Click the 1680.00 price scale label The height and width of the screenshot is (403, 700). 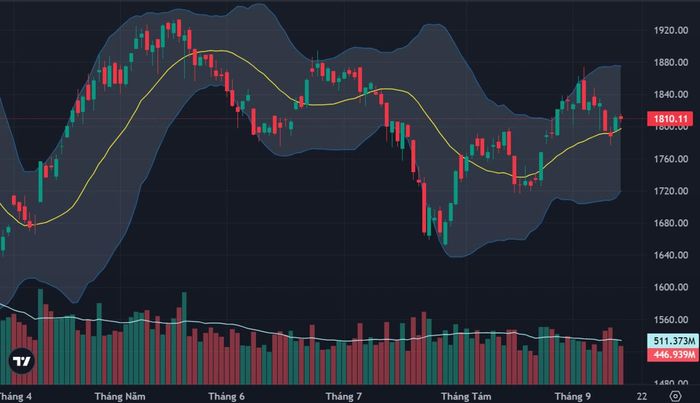[671, 223]
